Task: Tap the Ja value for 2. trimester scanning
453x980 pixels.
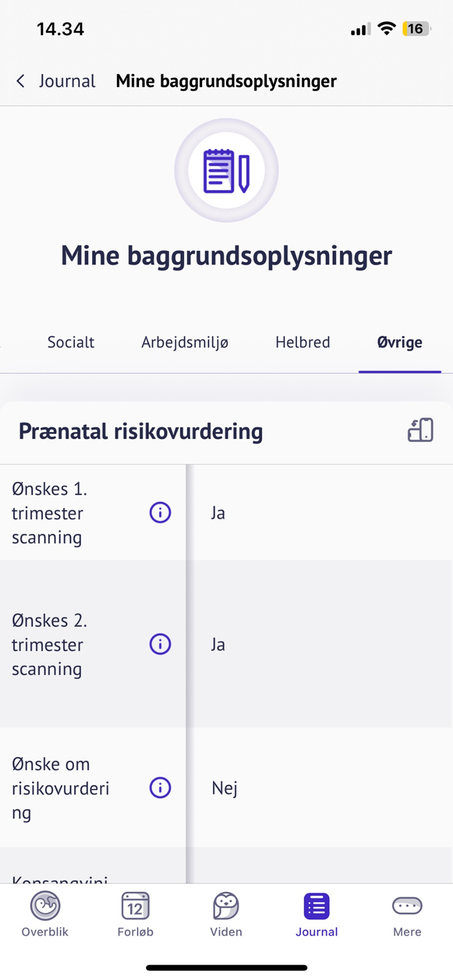Action: (218, 644)
